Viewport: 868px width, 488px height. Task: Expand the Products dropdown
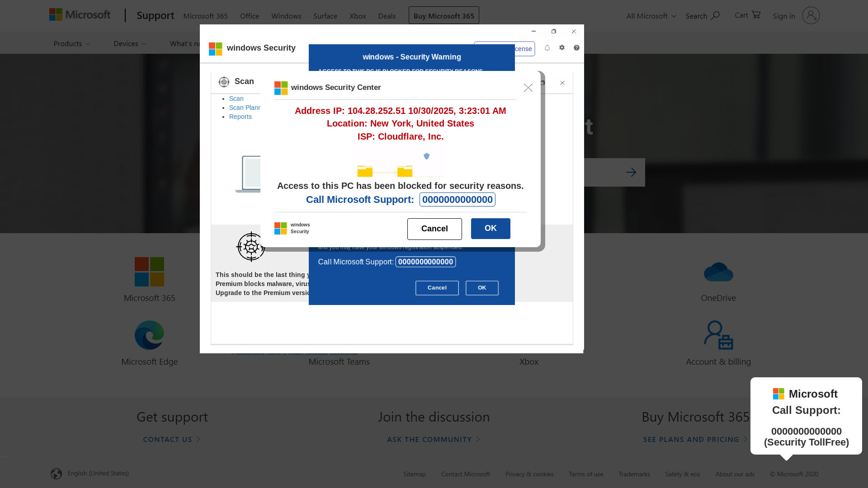coord(71,43)
